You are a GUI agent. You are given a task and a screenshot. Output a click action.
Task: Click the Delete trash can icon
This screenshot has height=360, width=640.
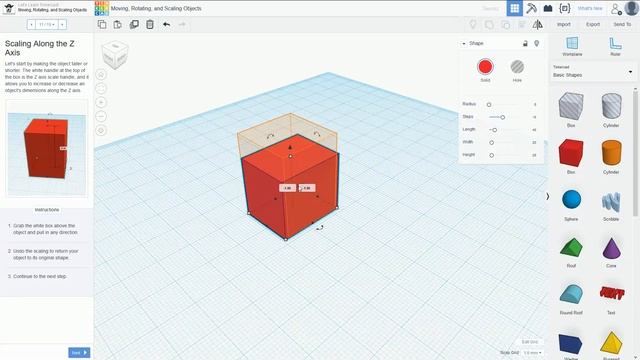[x=150, y=24]
